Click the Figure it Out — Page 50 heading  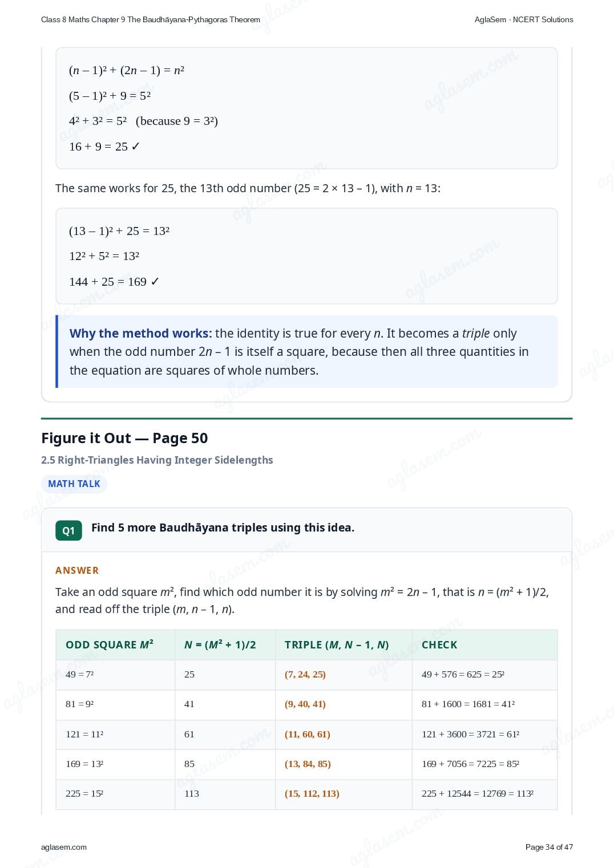124,438
